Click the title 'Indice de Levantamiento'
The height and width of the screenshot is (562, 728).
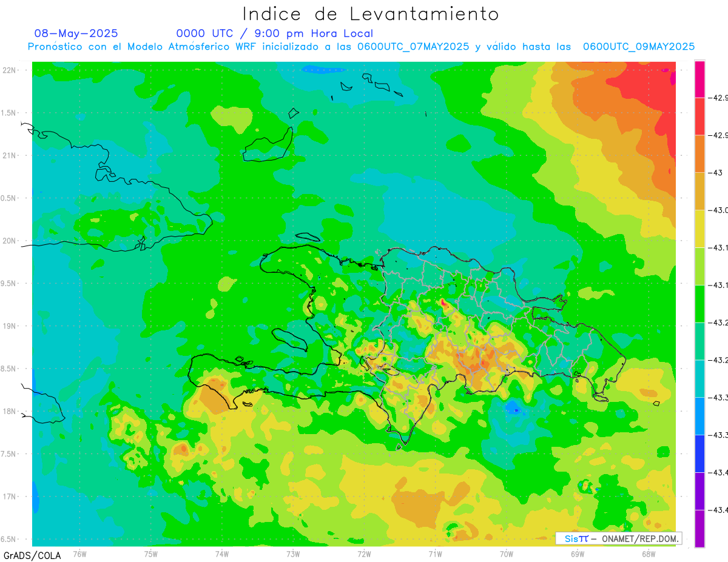click(371, 14)
